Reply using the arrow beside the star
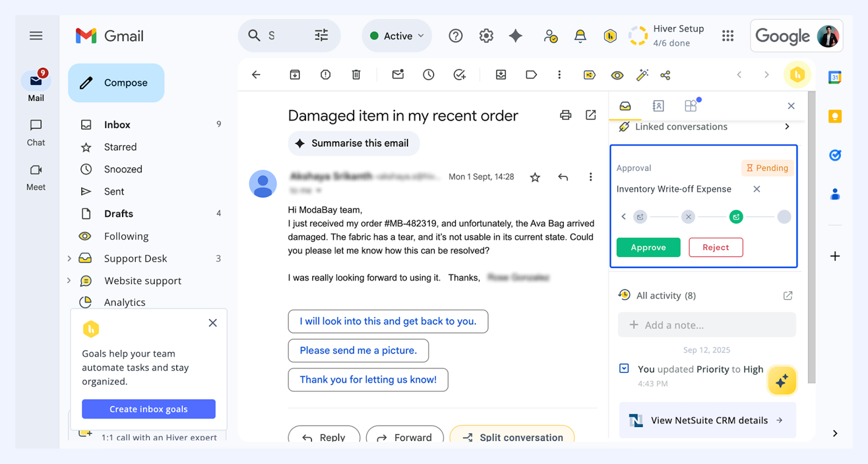Screen dimensions: 868x464 click(563, 177)
